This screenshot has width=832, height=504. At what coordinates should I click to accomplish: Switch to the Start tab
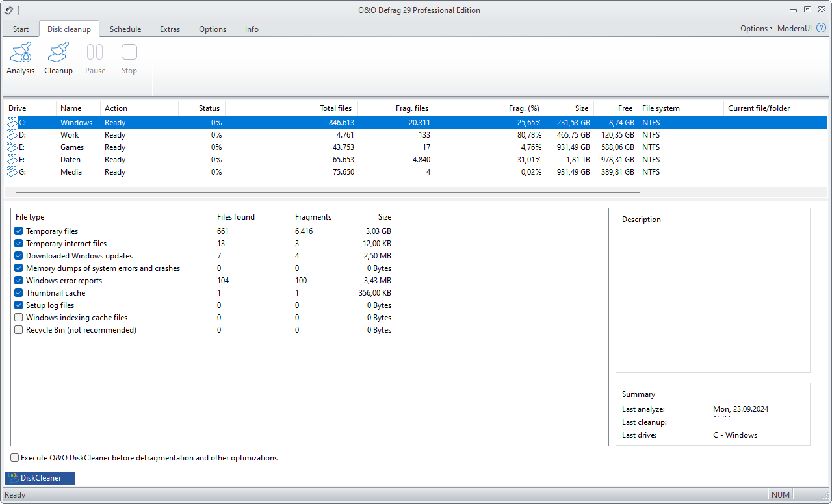coord(21,29)
